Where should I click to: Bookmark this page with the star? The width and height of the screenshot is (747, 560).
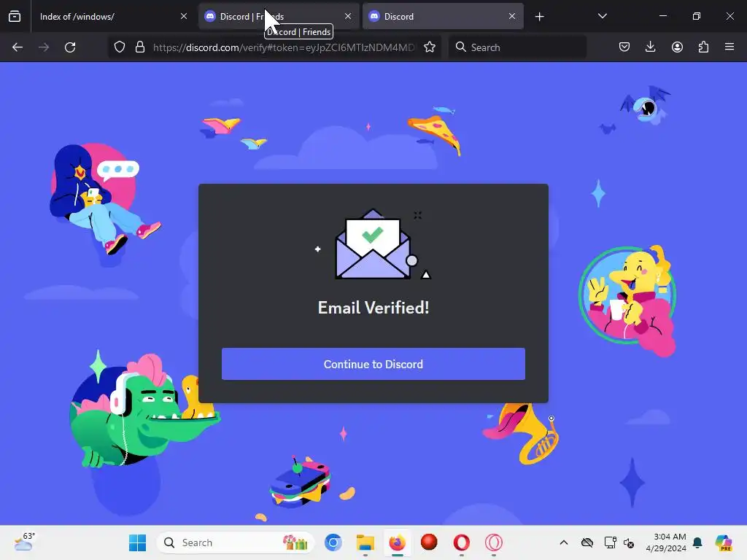coord(430,47)
